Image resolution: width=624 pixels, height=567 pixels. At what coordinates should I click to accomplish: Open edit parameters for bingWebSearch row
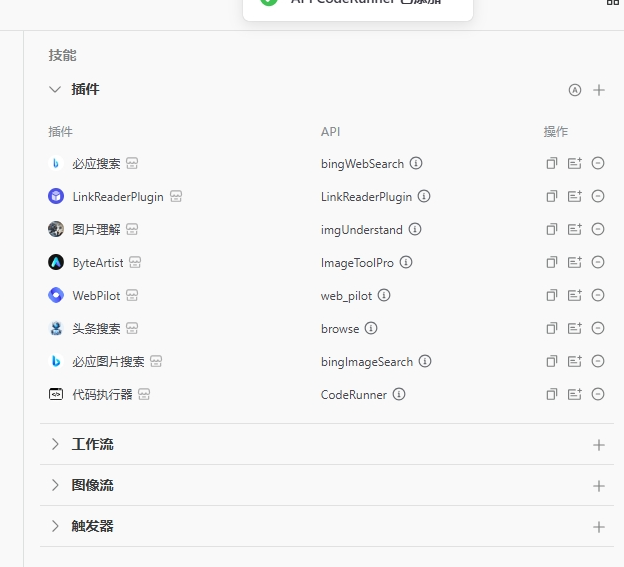(575, 163)
